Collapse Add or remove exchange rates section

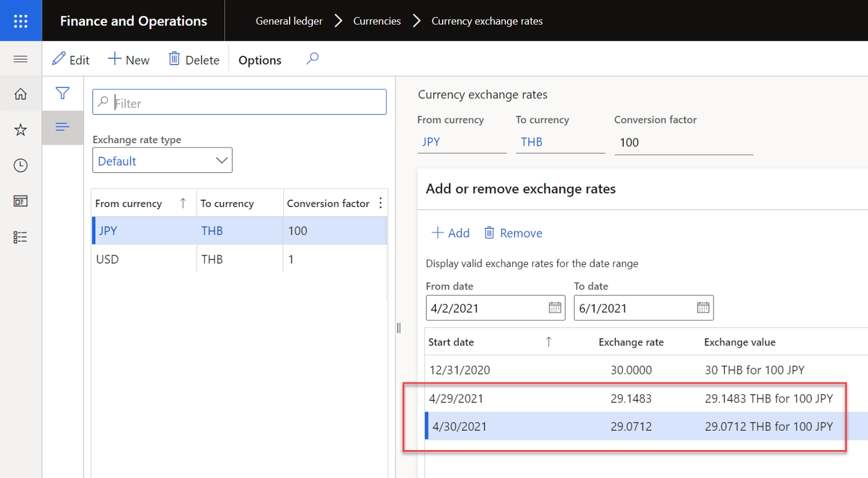(521, 189)
